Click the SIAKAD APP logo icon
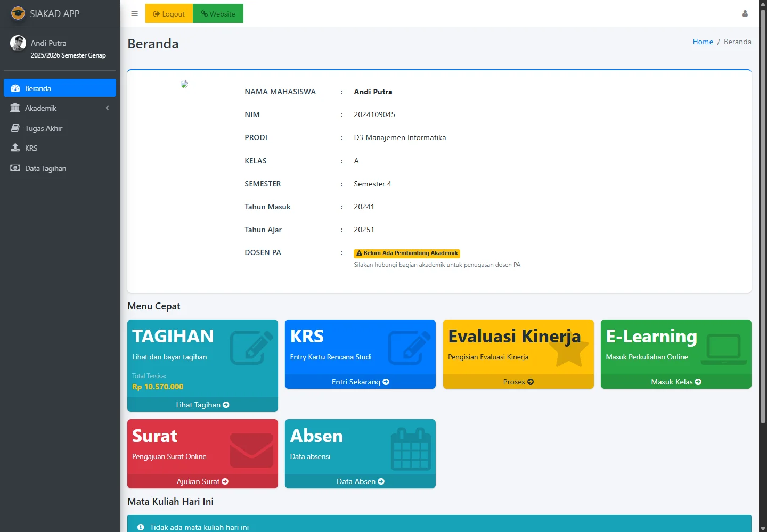This screenshot has width=767, height=532. point(18,13)
